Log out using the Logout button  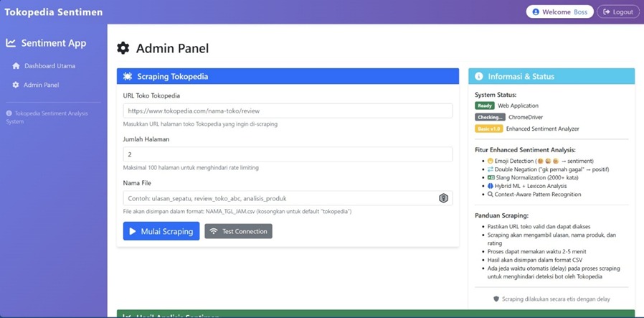617,12
